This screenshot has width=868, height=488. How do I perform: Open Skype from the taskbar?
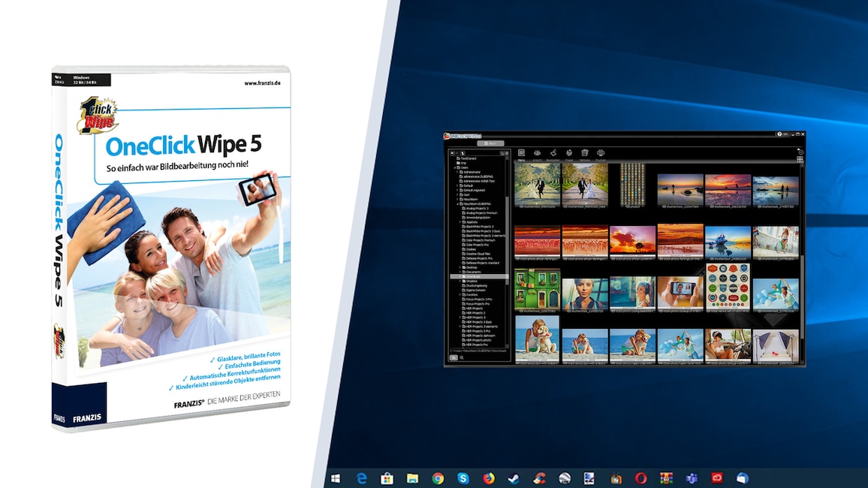pyautogui.click(x=463, y=478)
